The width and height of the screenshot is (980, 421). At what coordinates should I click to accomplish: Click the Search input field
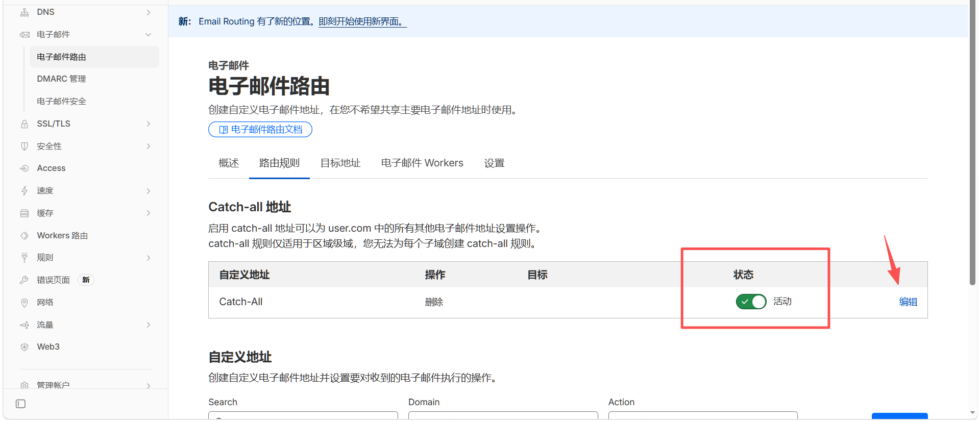click(x=303, y=415)
